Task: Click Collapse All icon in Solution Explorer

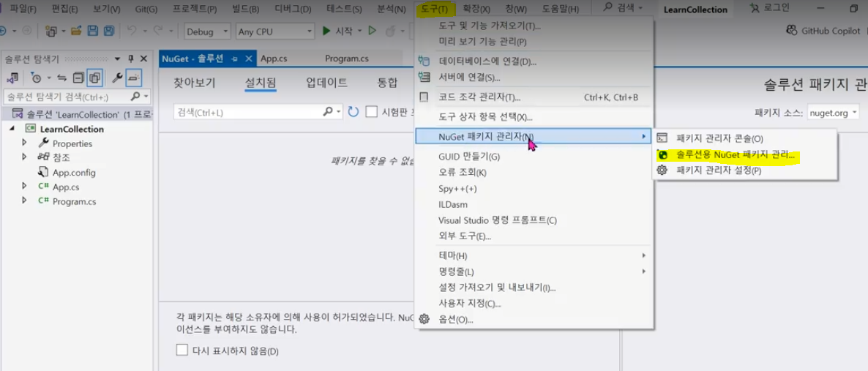Action: pyautogui.click(x=78, y=78)
